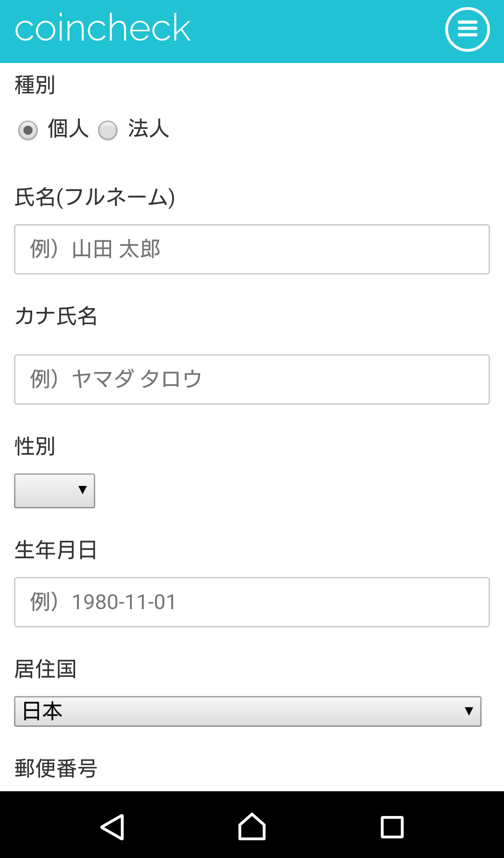Select the 法人 radio button

(108, 130)
